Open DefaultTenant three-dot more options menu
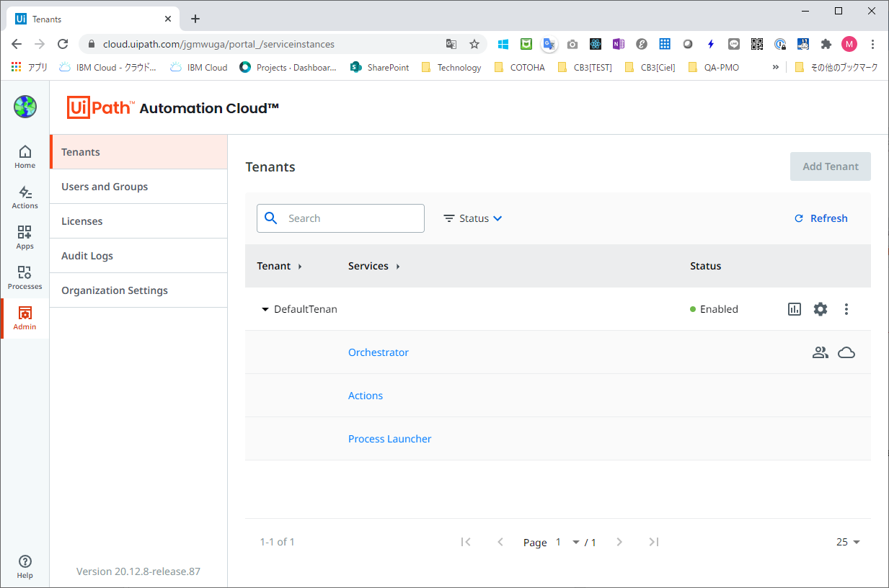889x588 pixels. click(846, 309)
